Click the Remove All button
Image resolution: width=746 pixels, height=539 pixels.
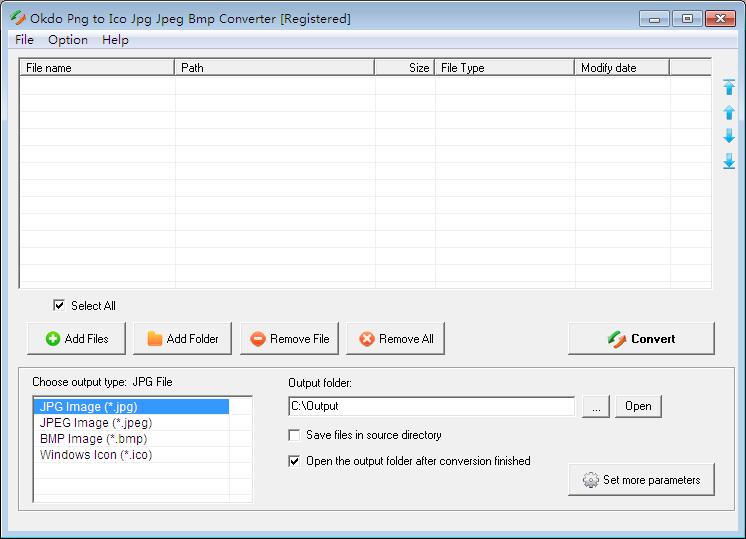coord(395,338)
